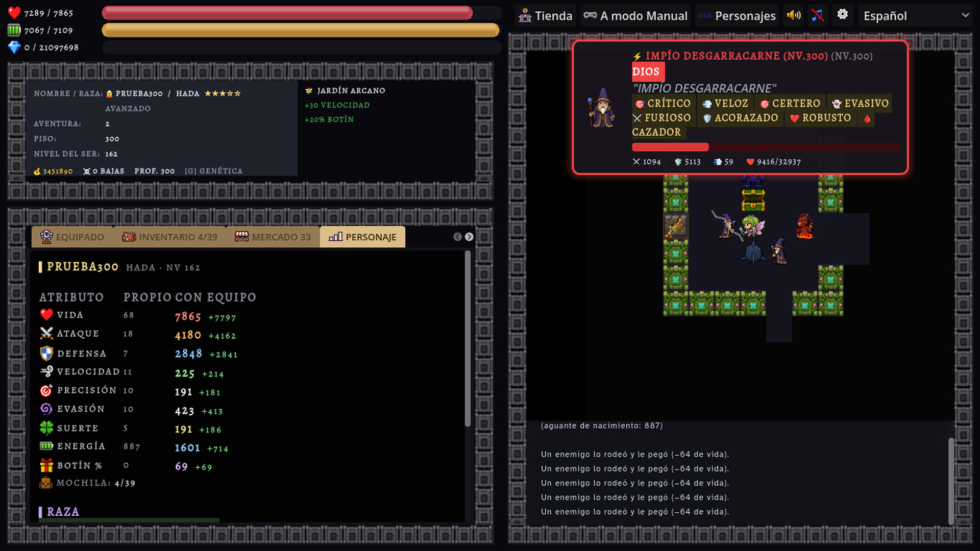Click the treasure chest on the map
Viewport: 980px width, 551px height.
(753, 200)
